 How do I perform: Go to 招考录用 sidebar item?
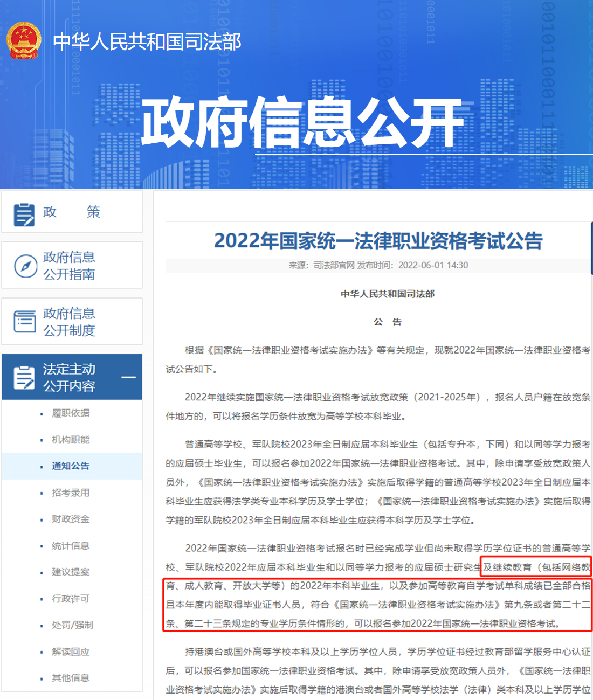[71, 493]
